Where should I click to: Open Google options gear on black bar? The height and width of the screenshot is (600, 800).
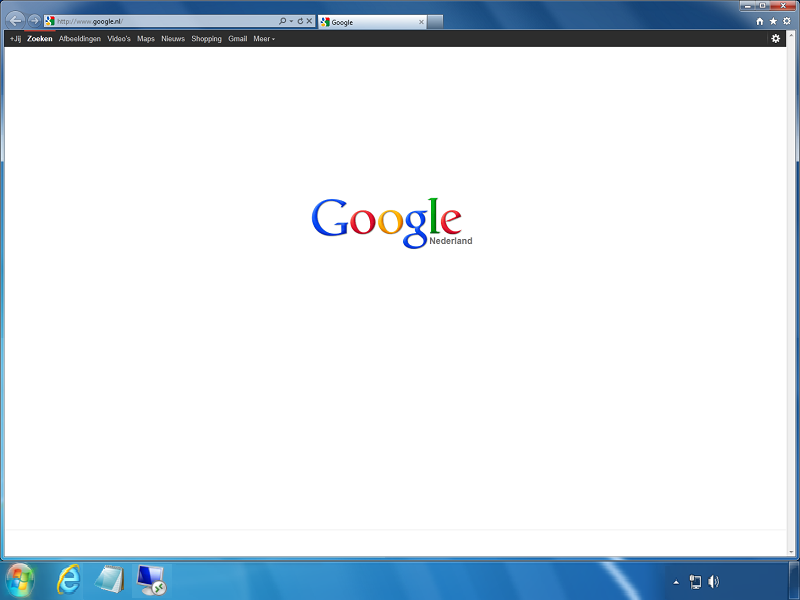pos(776,38)
